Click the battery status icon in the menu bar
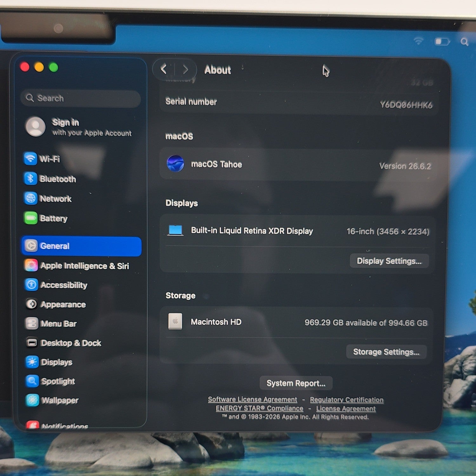The height and width of the screenshot is (476, 476). coord(442,42)
